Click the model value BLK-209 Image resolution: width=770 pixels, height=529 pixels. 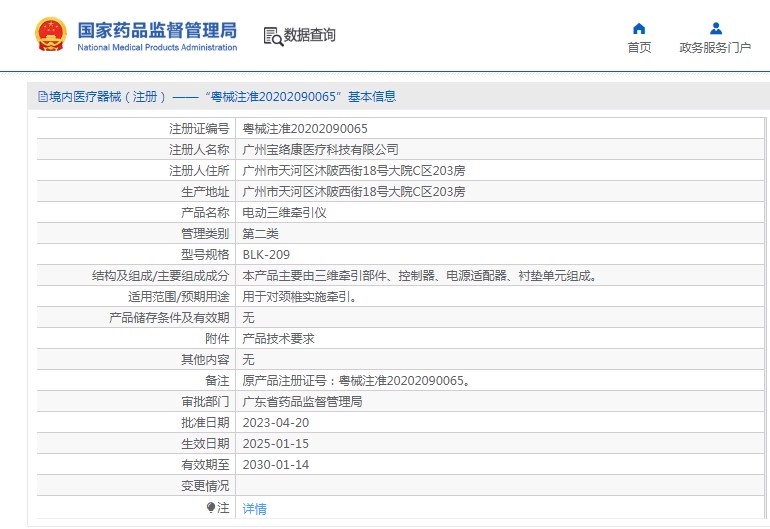(266, 255)
